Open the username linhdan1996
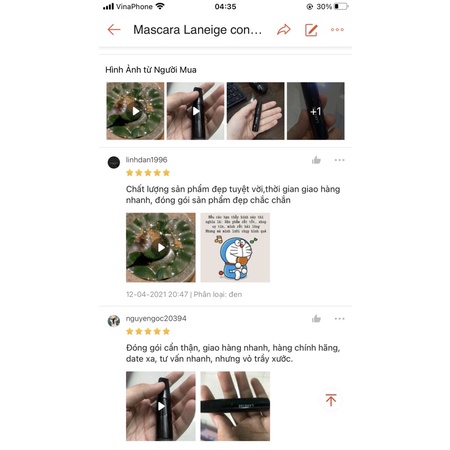The image size is (450, 450). pyautogui.click(x=146, y=160)
